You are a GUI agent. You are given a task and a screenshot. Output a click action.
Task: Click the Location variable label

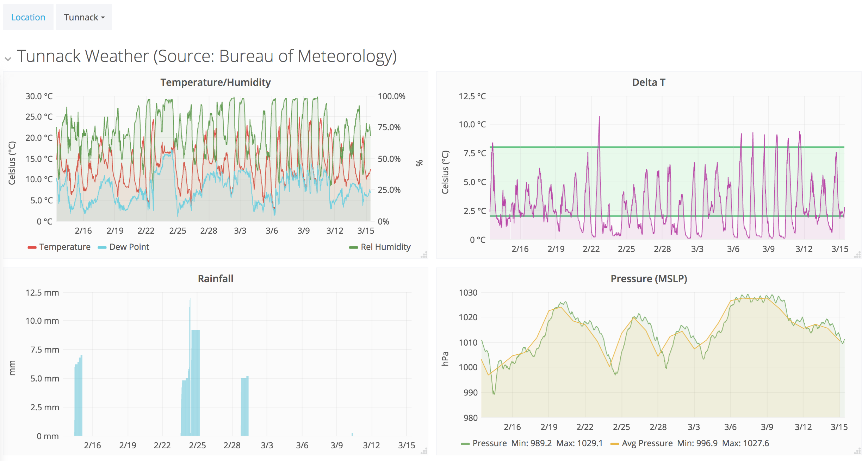tap(28, 17)
